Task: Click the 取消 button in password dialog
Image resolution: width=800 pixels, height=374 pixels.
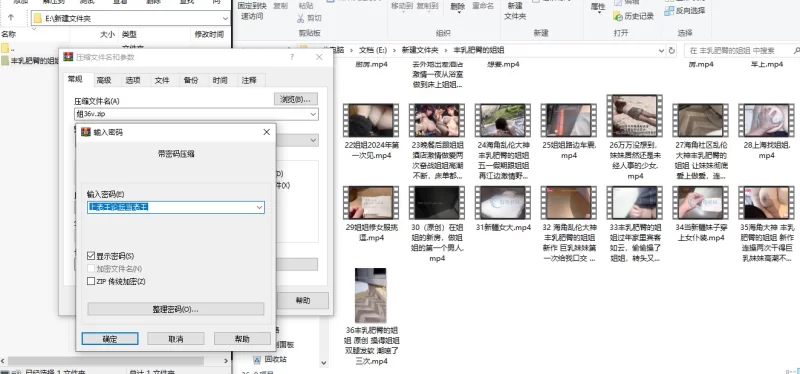Action: tap(176, 339)
